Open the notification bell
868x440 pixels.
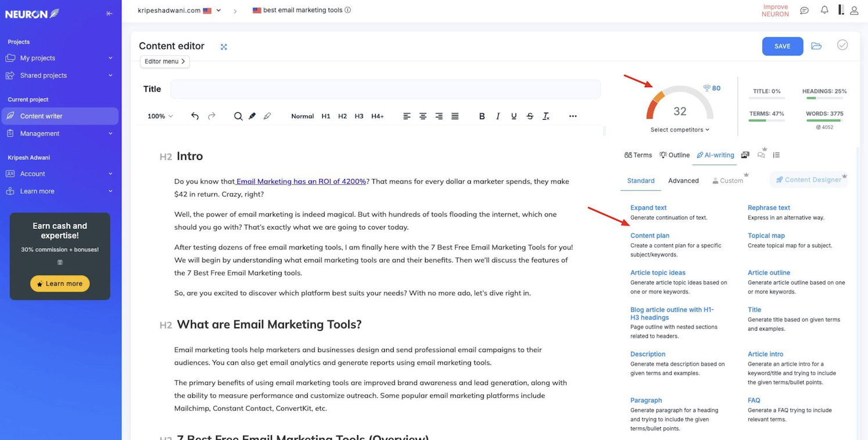(x=824, y=10)
